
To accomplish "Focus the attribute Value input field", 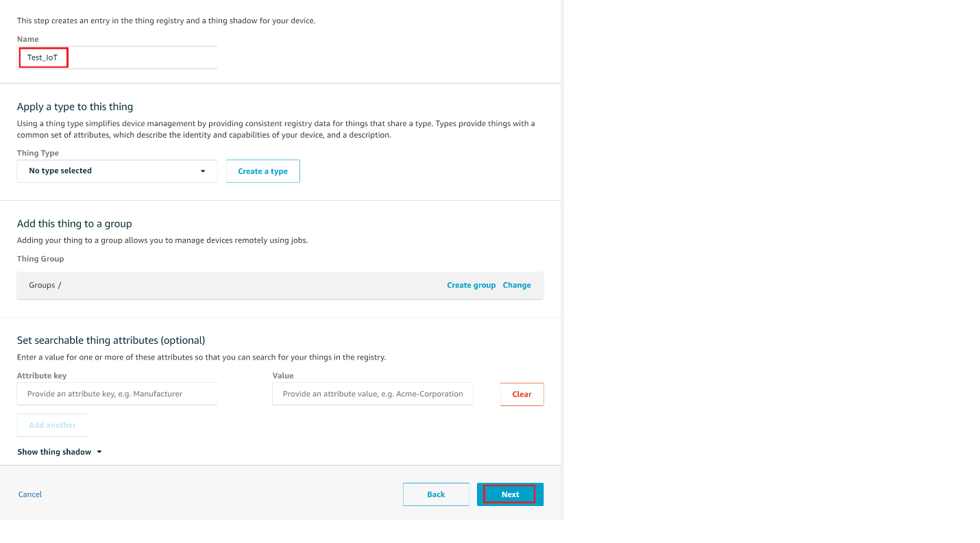I will tap(372, 394).
